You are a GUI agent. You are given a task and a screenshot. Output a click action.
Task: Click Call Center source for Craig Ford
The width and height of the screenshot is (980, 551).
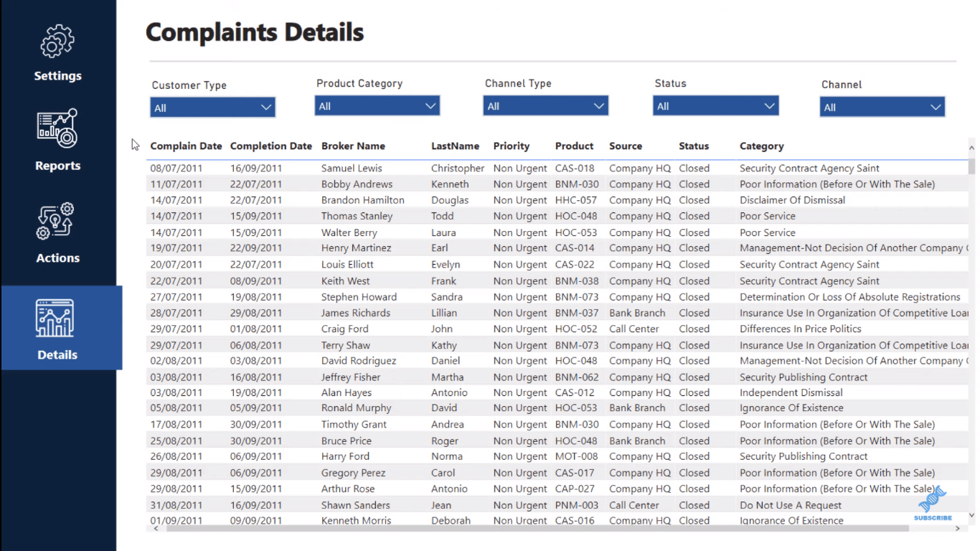pyautogui.click(x=634, y=329)
